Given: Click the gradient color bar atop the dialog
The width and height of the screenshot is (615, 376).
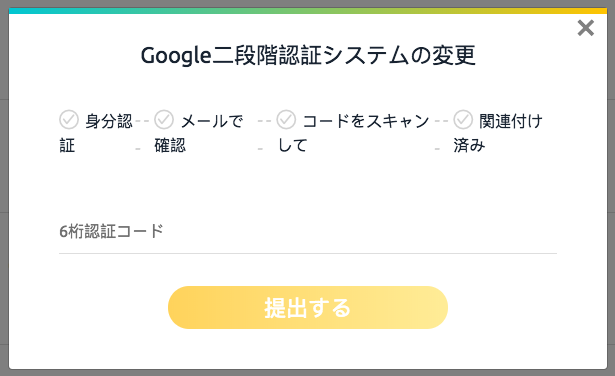Looking at the screenshot, I should (308, 11).
